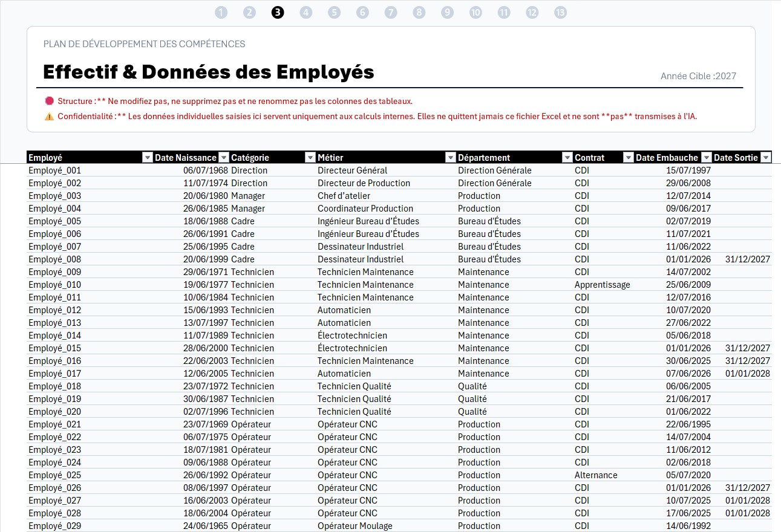781x532 pixels.
Task: Go to step 7 navigation circle
Action: point(391,12)
